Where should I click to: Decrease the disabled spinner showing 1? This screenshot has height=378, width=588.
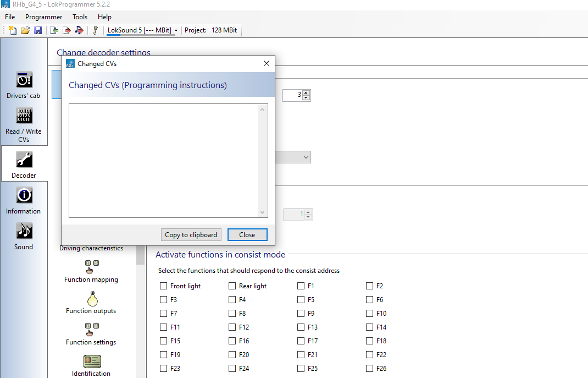click(308, 217)
